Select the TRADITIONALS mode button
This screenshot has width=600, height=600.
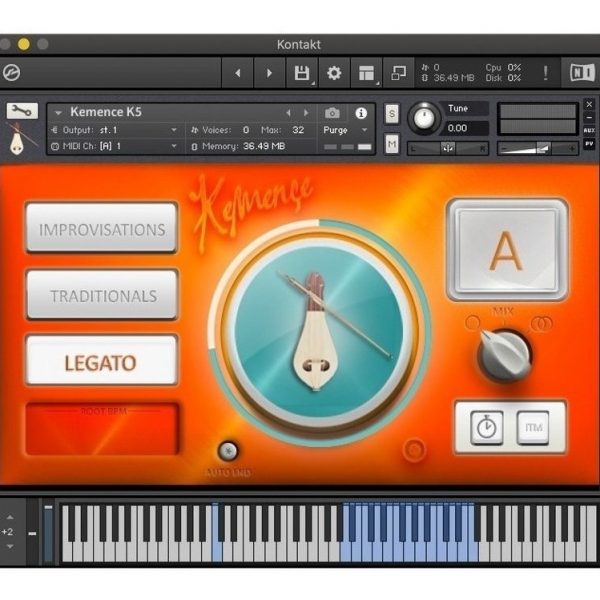(103, 295)
